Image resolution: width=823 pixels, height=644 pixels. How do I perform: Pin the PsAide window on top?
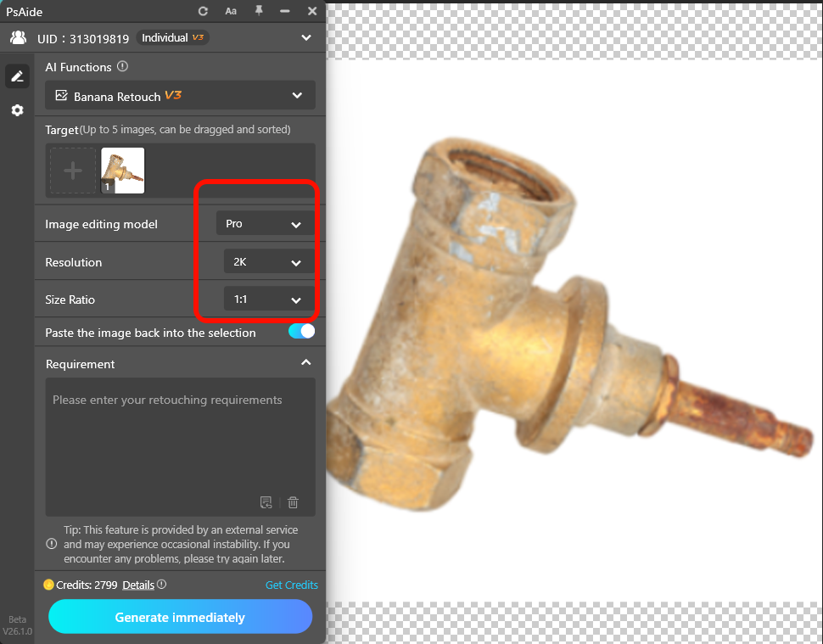(x=259, y=11)
